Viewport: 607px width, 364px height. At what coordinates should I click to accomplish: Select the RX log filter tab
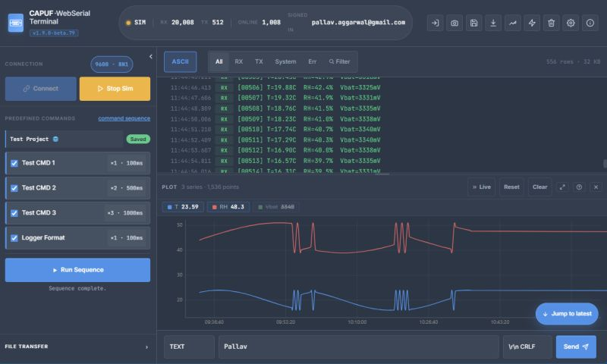tap(239, 62)
